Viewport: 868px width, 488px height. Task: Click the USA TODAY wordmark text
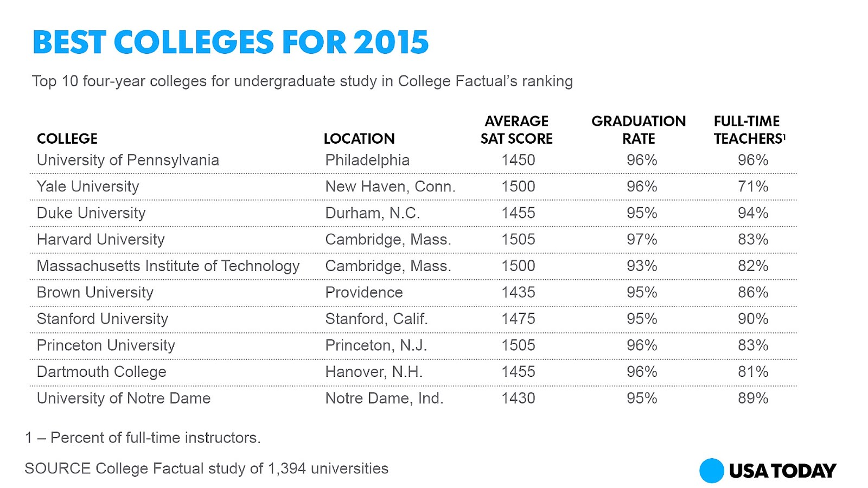tap(783, 471)
